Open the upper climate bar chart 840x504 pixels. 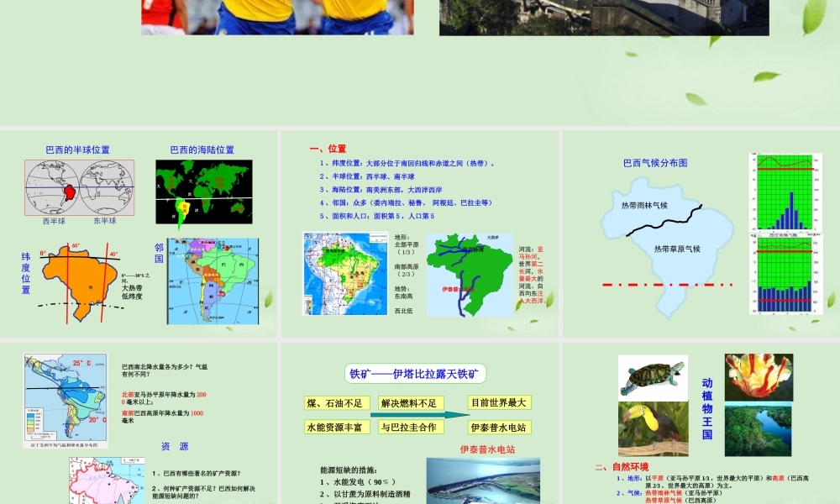pos(785,192)
